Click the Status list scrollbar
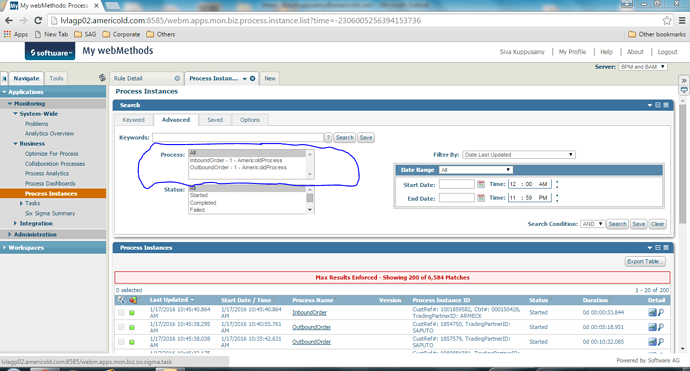The height and width of the screenshot is (371, 690). click(x=310, y=200)
